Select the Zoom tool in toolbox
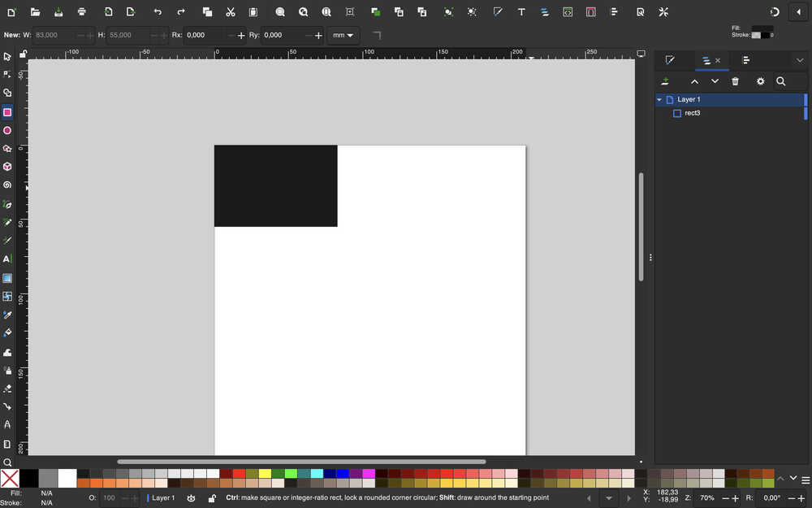This screenshot has width=812, height=508. pyautogui.click(x=7, y=462)
